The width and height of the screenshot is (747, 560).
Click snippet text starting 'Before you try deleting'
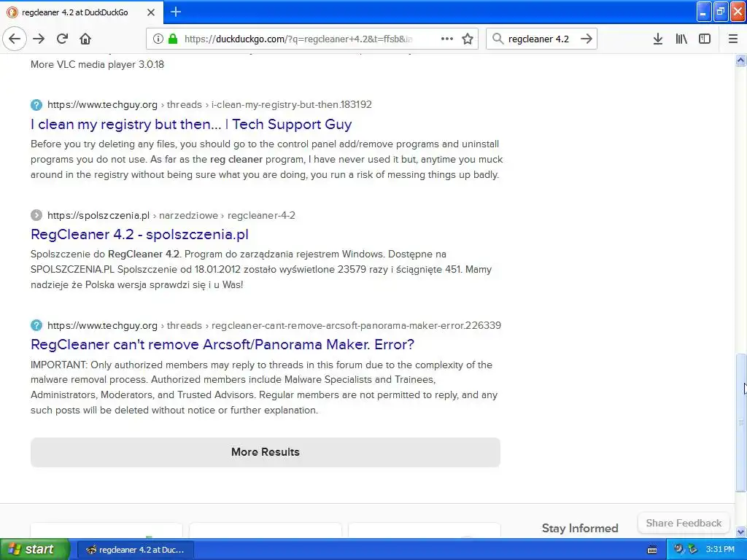click(267, 159)
